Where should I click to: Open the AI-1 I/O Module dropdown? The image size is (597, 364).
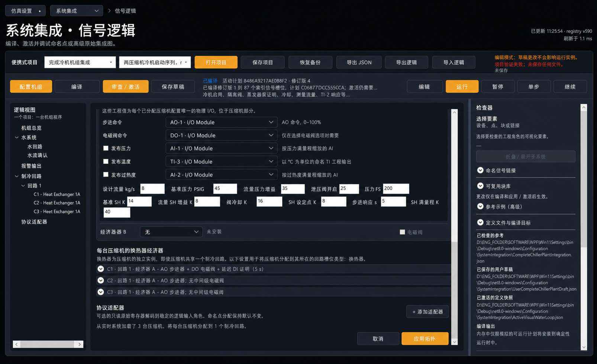[x=221, y=148]
